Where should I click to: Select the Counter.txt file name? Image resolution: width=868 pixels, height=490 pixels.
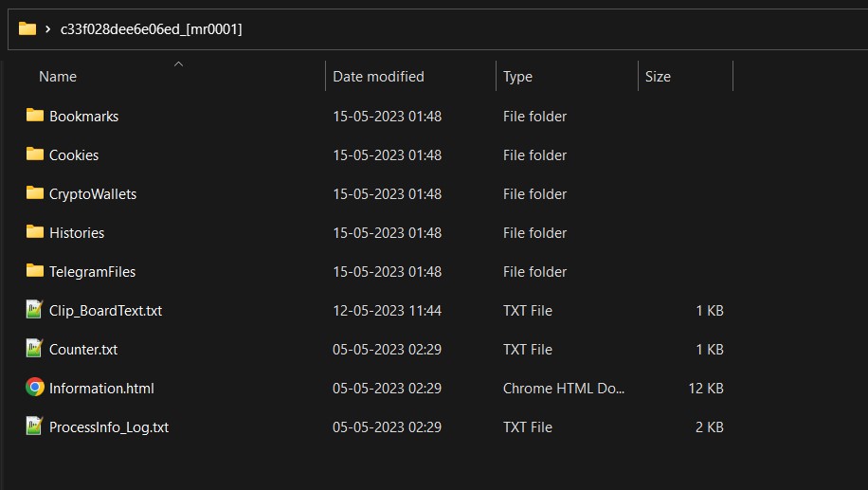pyautogui.click(x=83, y=349)
